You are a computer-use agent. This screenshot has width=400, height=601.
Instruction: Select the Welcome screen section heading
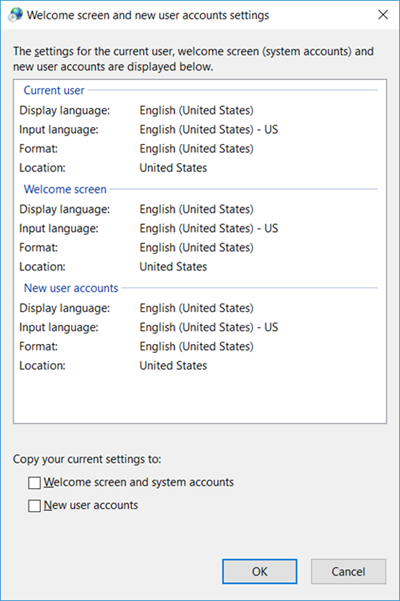(x=65, y=189)
